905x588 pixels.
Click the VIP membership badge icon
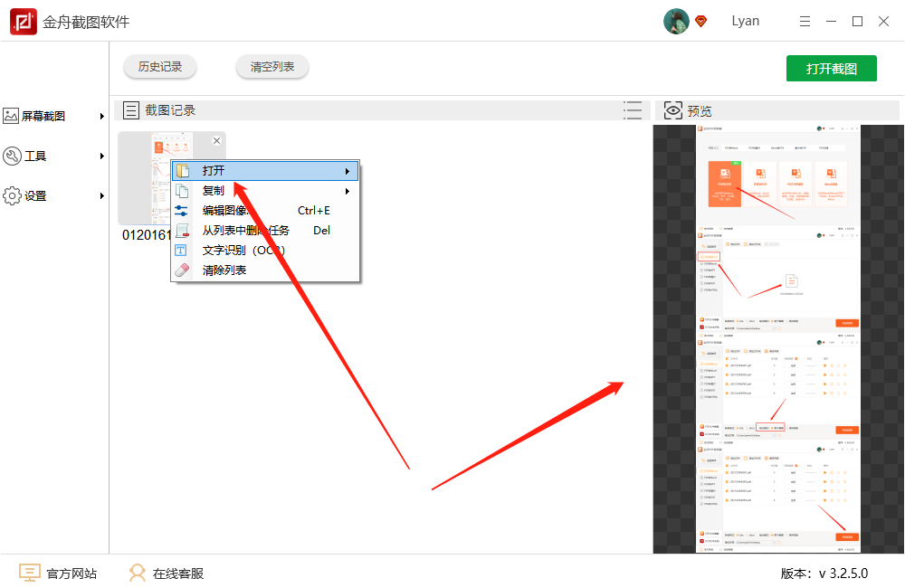click(x=700, y=21)
